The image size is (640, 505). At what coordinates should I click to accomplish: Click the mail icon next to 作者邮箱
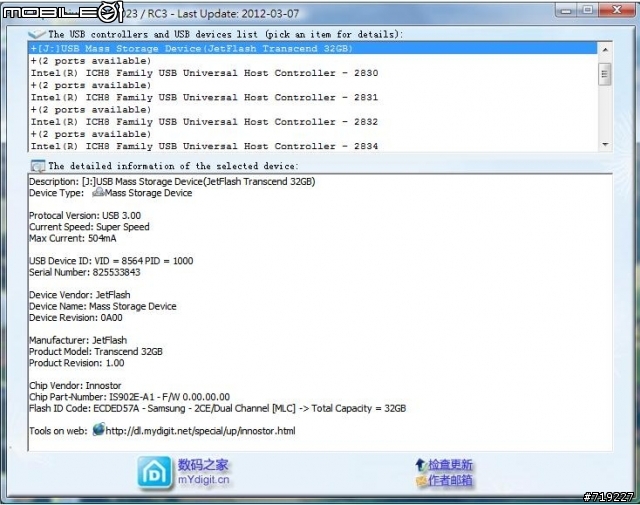[x=421, y=481]
